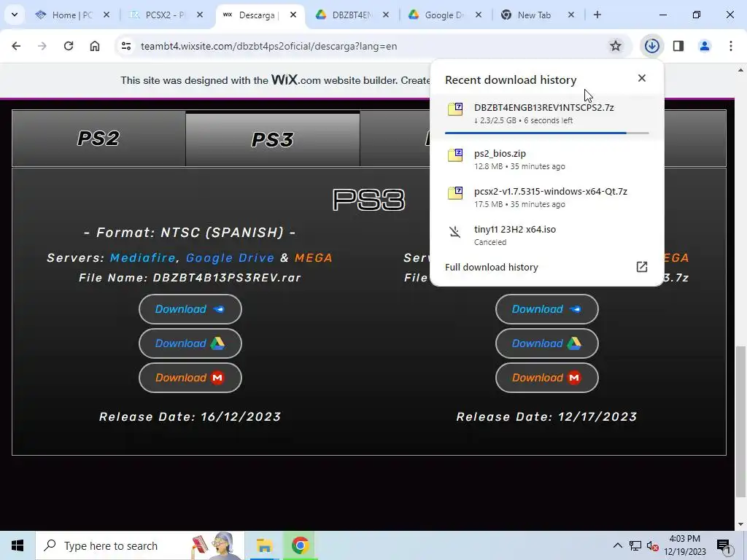
Task: Download right-column version via Mediafire button
Action: [x=547, y=309]
